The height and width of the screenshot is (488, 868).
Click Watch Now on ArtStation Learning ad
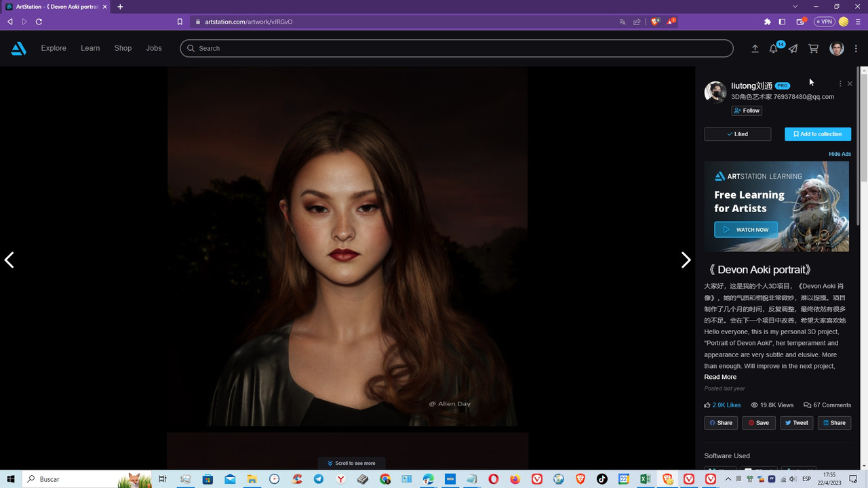point(746,230)
